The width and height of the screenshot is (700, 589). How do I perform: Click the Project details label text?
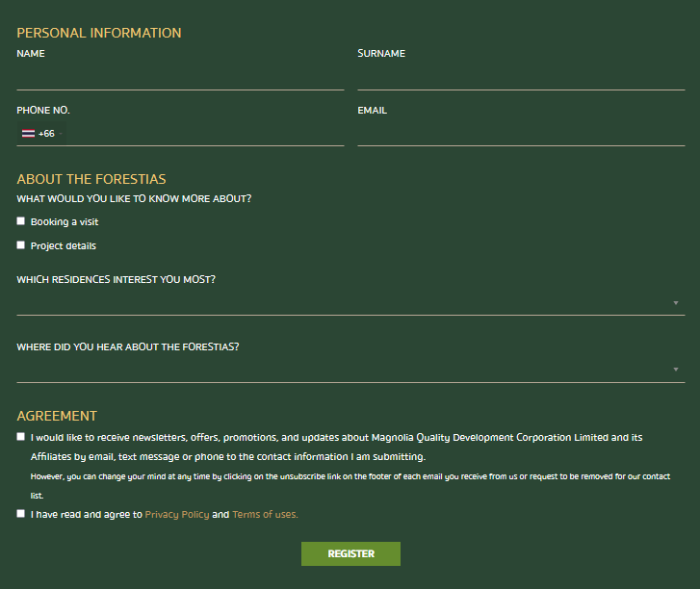(64, 245)
